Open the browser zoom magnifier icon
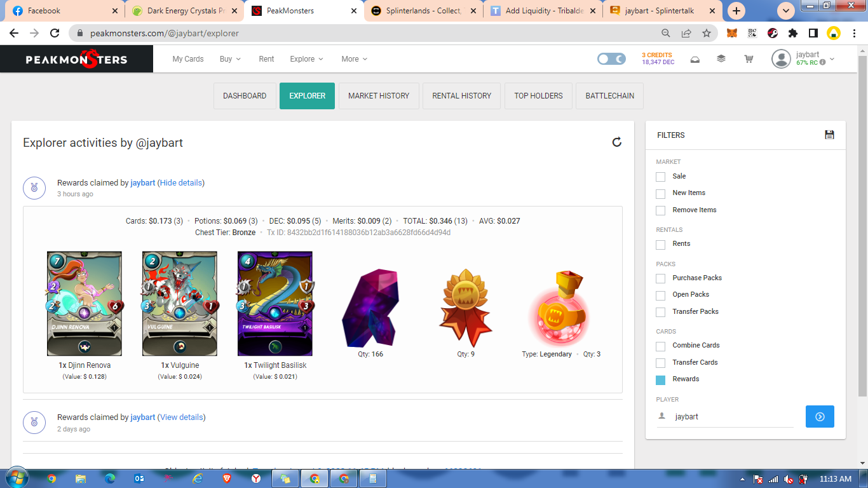Image resolution: width=868 pixels, height=488 pixels. pyautogui.click(x=666, y=33)
